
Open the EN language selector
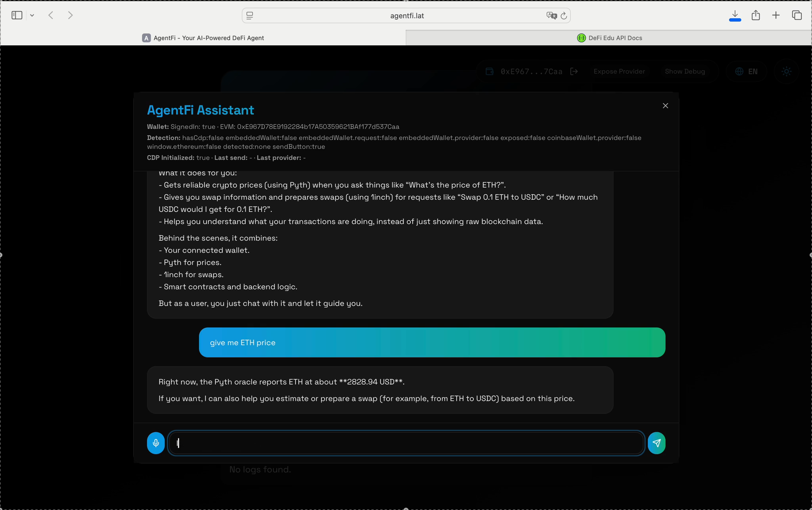point(746,71)
